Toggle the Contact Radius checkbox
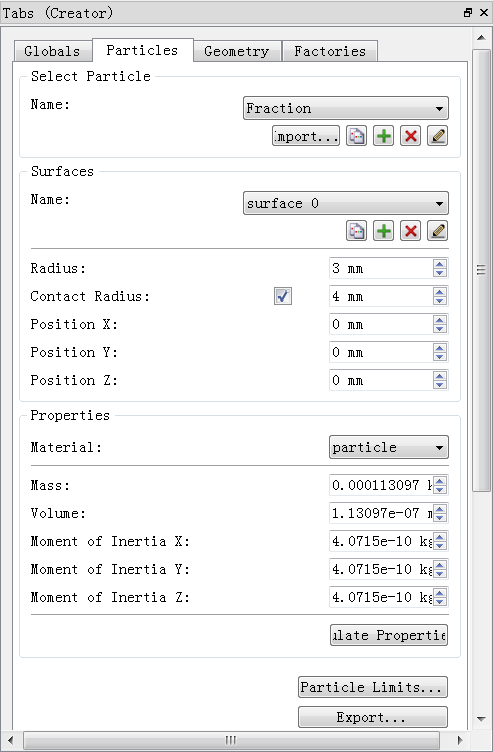The height and width of the screenshot is (752, 493). 283,296
